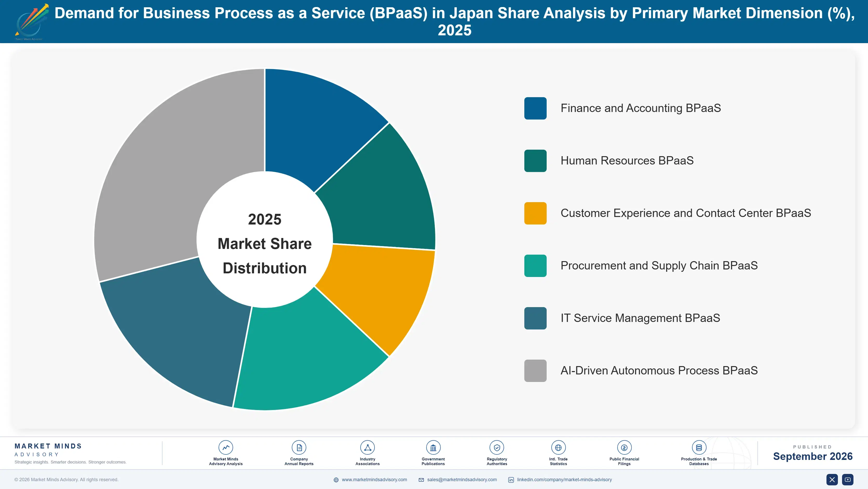868x489 pixels.
Task: Click the Market Minds Advisory logo in header
Action: pyautogui.click(x=32, y=22)
